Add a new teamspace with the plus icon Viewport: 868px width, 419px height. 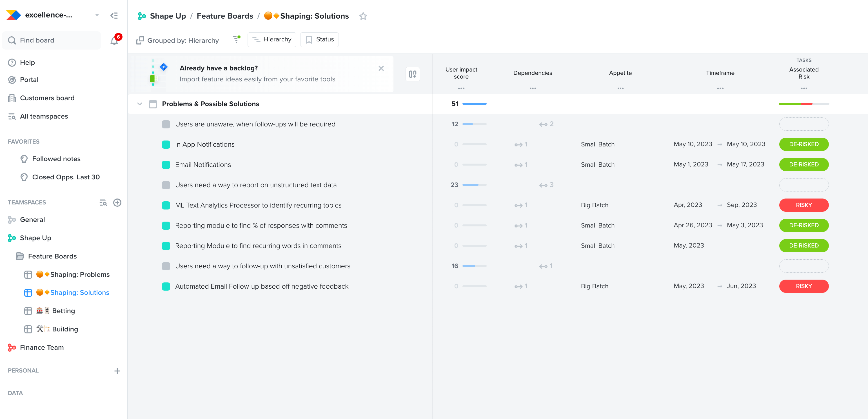click(x=117, y=202)
